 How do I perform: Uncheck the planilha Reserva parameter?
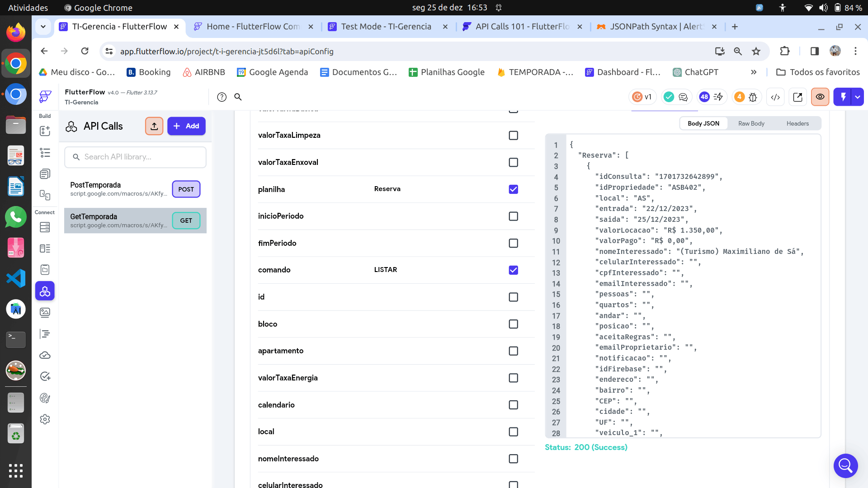click(x=513, y=189)
